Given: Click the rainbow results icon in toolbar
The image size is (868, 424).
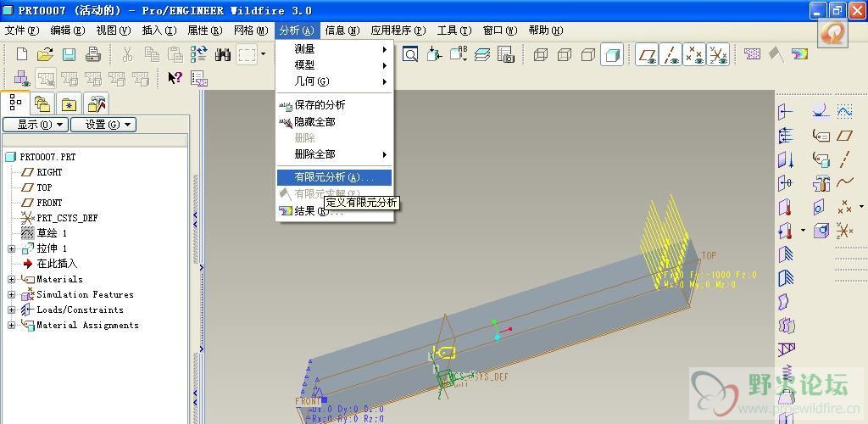Looking at the screenshot, I should pos(799,54).
